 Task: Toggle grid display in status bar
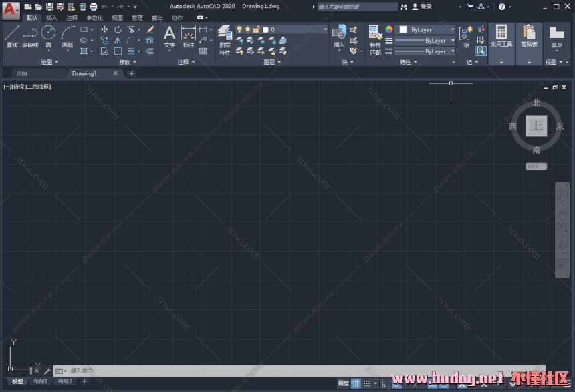(x=356, y=383)
